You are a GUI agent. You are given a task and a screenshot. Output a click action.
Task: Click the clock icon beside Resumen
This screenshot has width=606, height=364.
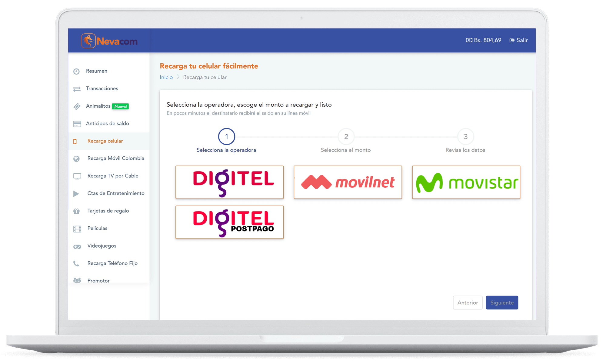click(76, 71)
